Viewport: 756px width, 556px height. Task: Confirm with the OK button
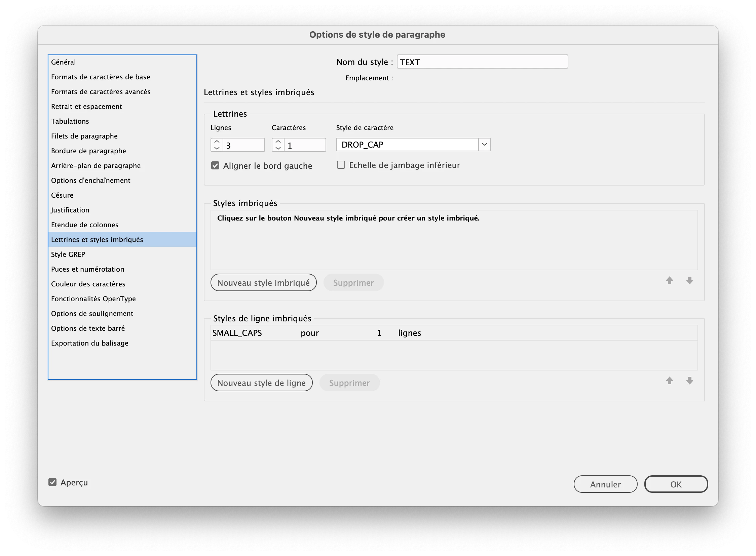coord(676,484)
